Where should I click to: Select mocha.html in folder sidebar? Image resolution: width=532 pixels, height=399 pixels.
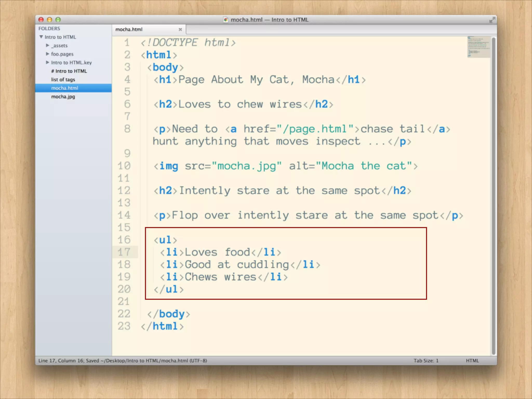64,88
